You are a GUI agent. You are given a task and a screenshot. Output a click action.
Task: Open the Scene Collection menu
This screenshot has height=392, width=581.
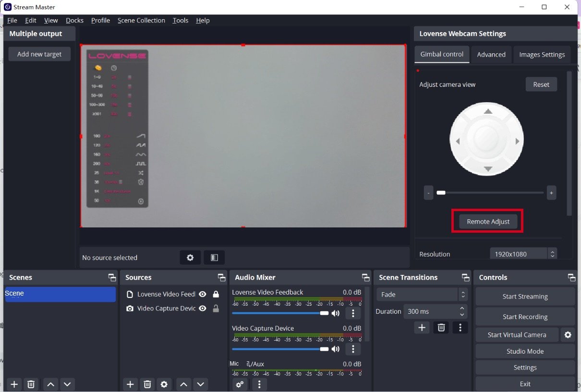point(141,20)
